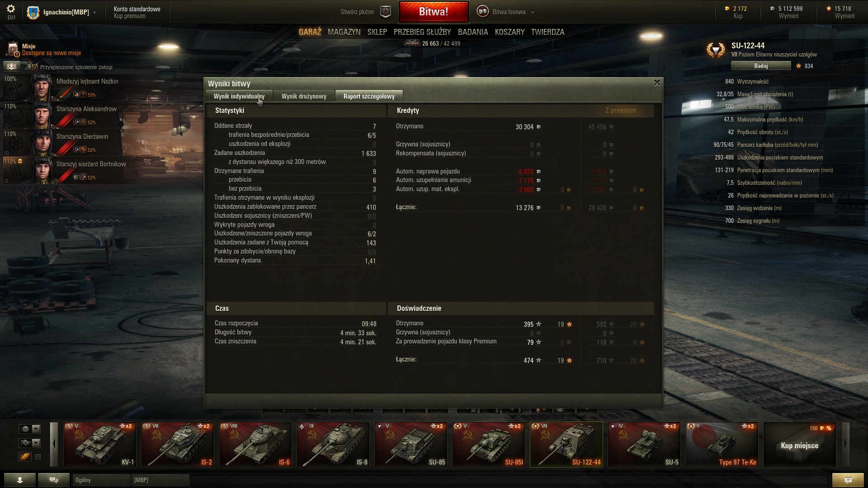Toggle Przyspieszone szkolenie załogi checkbox

pyautogui.click(x=35, y=67)
